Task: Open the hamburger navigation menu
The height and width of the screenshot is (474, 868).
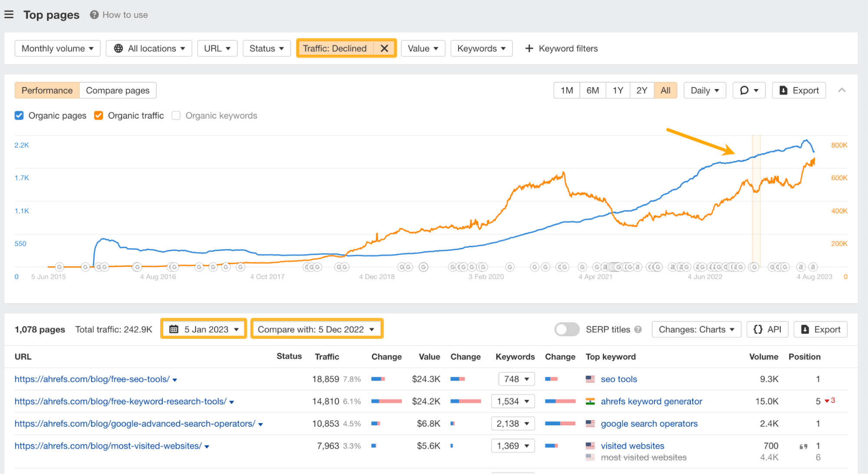Action: coord(9,14)
